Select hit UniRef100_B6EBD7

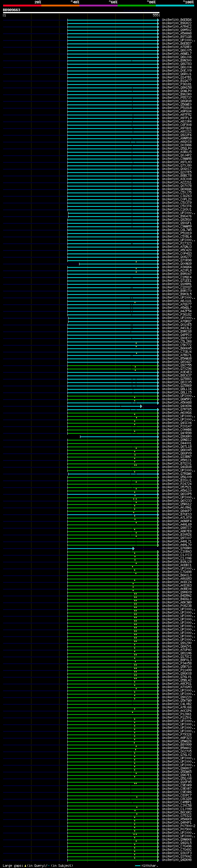tap(177, 43)
